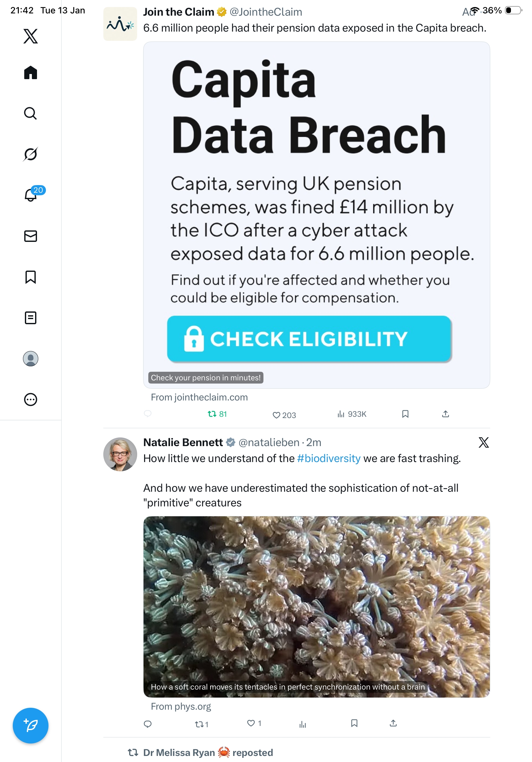
Task: Expand the More options circle menu
Action: (31, 399)
